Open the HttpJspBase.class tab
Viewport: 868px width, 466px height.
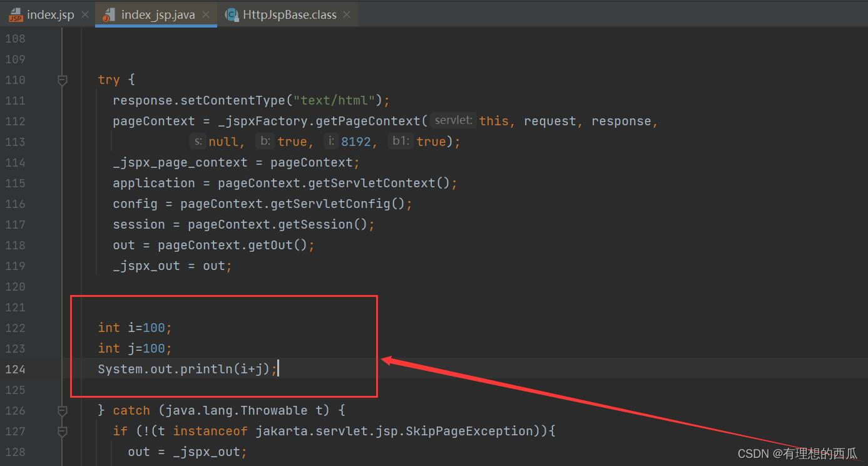point(289,14)
